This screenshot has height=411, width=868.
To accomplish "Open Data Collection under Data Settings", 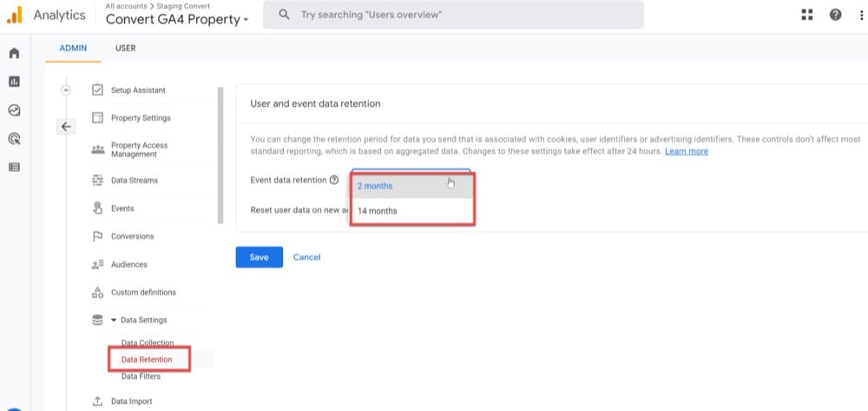I will click(148, 343).
